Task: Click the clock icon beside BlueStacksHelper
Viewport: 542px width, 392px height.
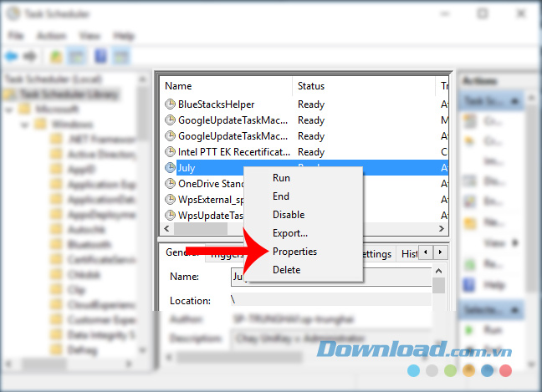Action: (x=170, y=104)
